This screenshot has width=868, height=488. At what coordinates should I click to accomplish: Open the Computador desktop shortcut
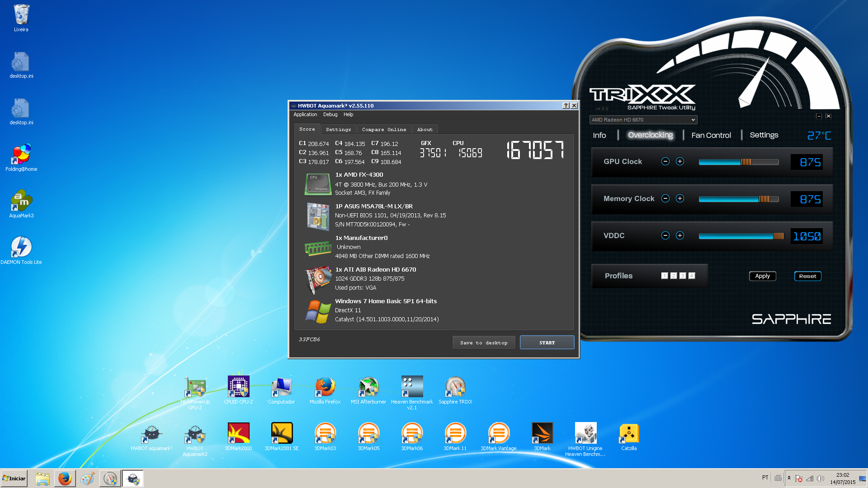coord(281,390)
